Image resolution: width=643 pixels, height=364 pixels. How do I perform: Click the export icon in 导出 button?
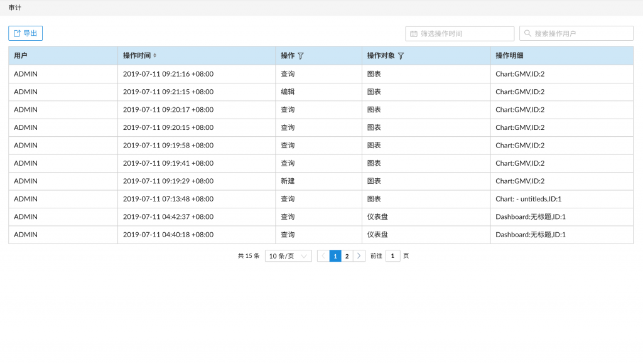point(18,33)
